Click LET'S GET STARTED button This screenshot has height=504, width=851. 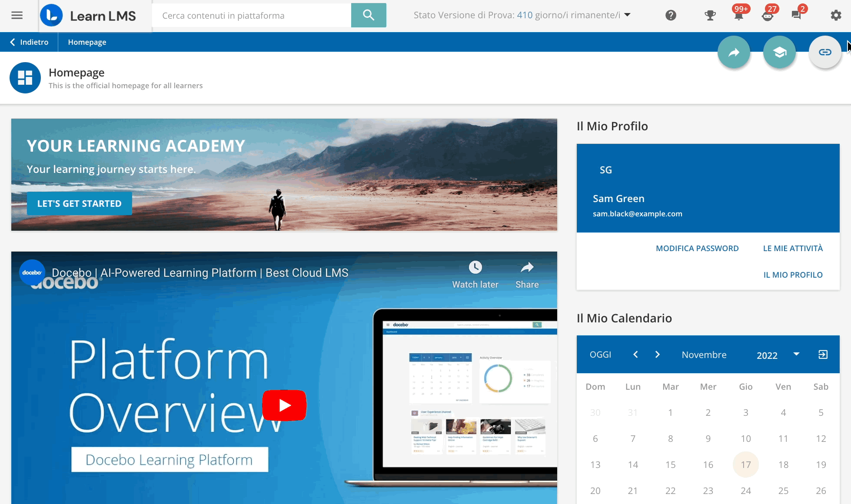[x=80, y=203]
